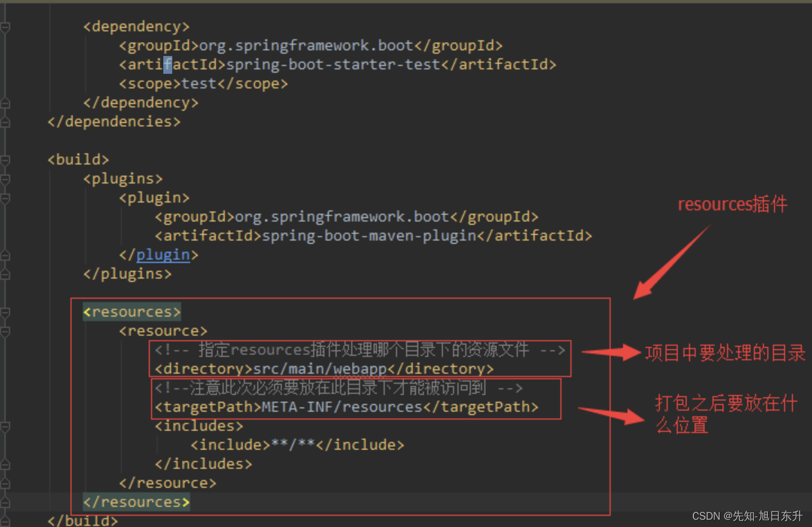
Task: Click the comment above the targetPath tag
Action: click(x=339, y=388)
